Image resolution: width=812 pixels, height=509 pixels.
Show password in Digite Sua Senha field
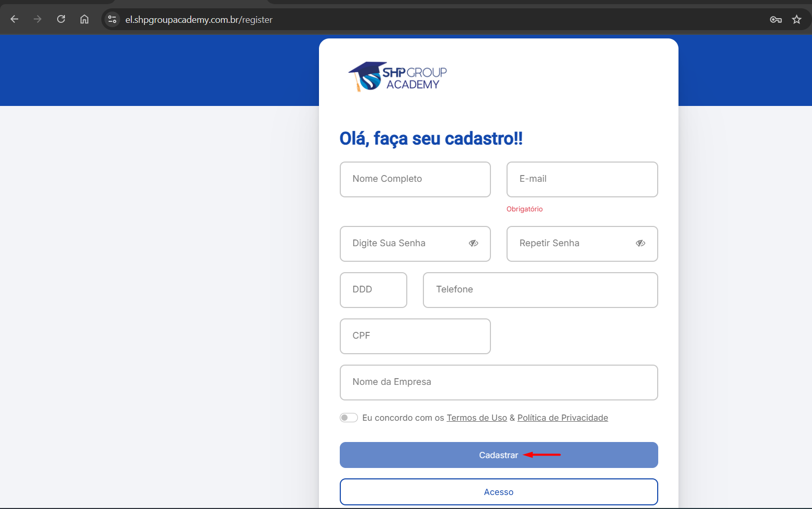click(473, 243)
